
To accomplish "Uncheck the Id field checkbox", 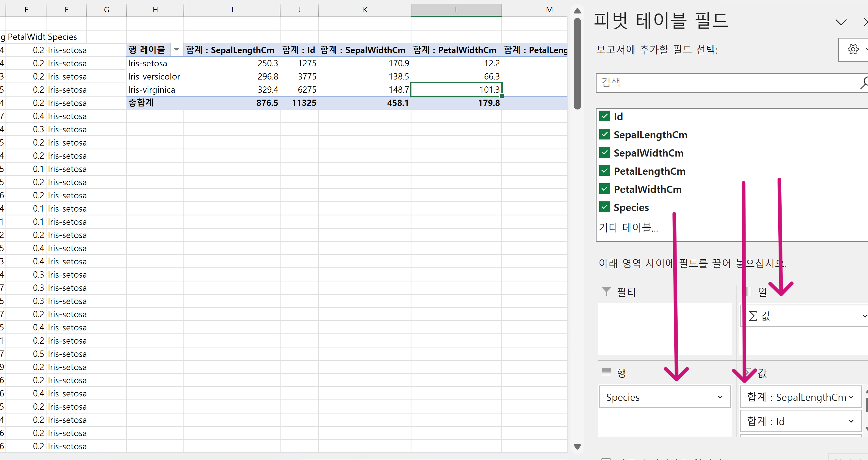I will [x=605, y=117].
